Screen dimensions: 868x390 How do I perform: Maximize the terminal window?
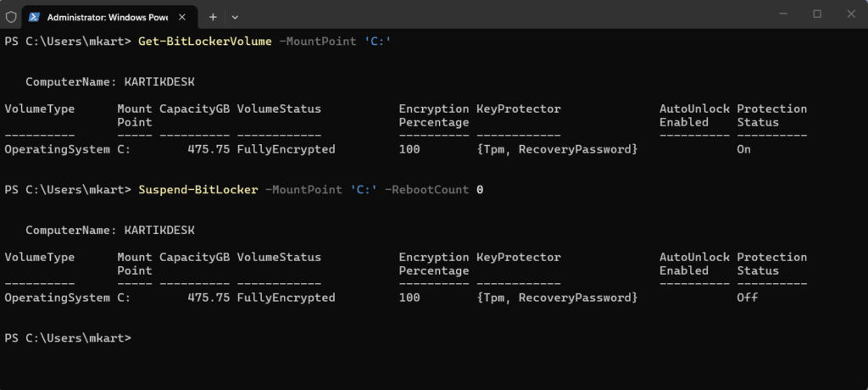point(817,14)
